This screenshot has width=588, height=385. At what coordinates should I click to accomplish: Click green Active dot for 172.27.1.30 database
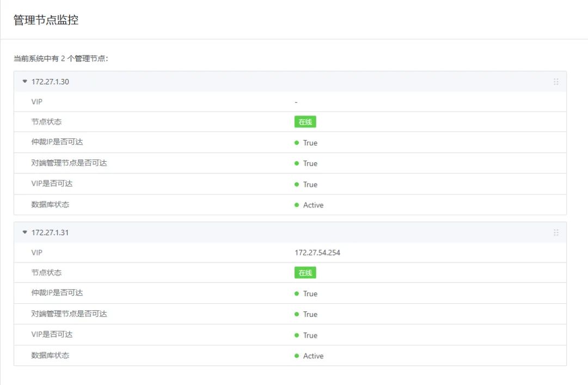[x=297, y=205]
